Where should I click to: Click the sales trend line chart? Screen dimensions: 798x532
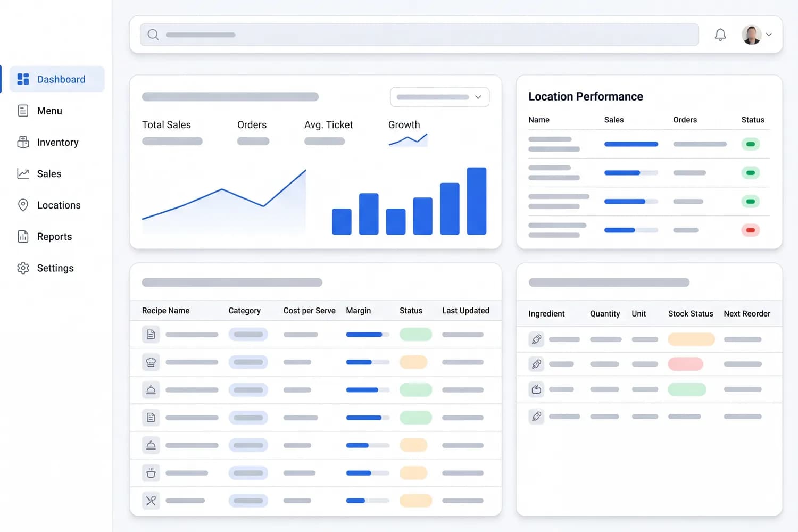224,201
